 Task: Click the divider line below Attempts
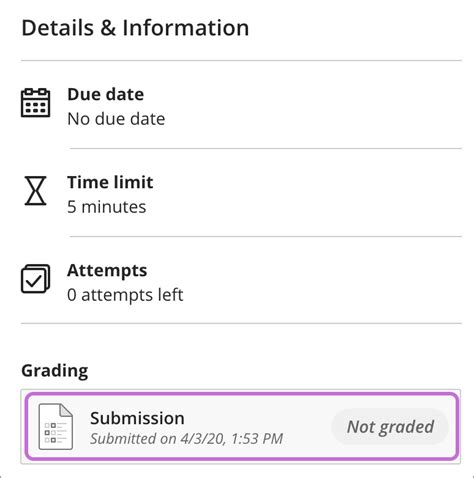tap(241, 323)
